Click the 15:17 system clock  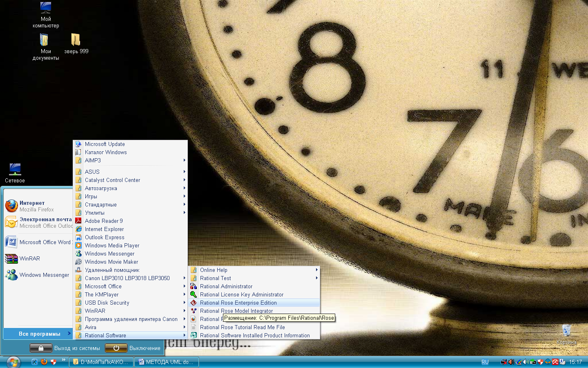575,362
